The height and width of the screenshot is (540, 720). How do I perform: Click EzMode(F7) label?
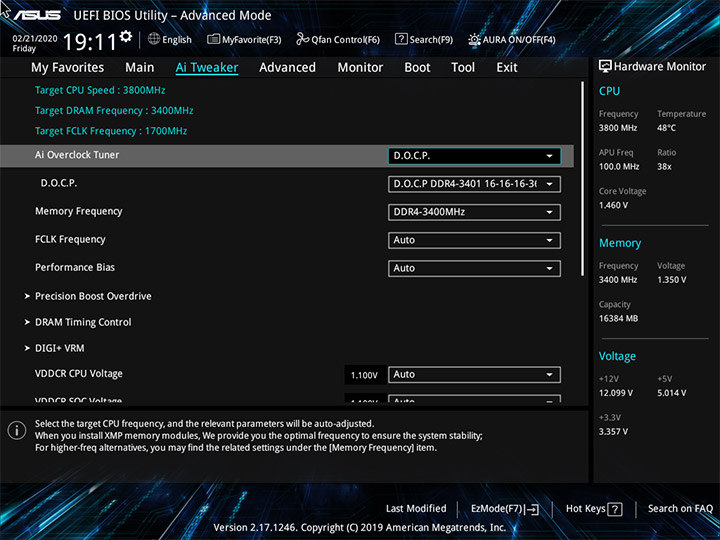(x=497, y=508)
